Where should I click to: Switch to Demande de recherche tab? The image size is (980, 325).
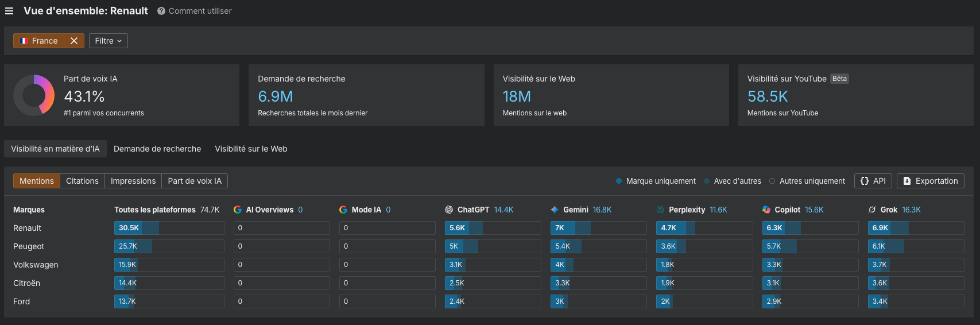(x=157, y=149)
